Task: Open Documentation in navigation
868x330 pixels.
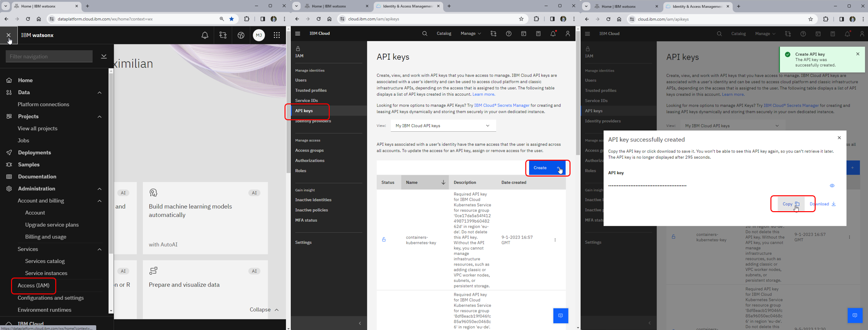Action: pos(37,177)
